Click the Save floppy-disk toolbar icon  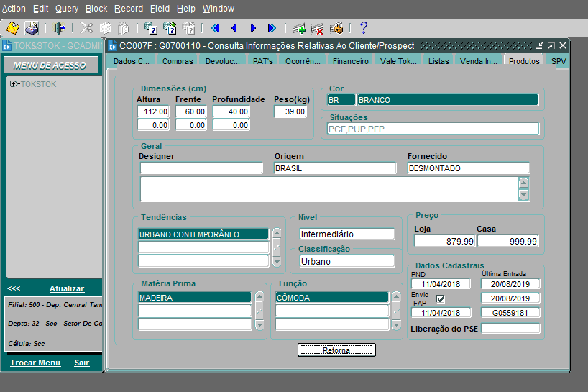pyautogui.click(x=13, y=28)
